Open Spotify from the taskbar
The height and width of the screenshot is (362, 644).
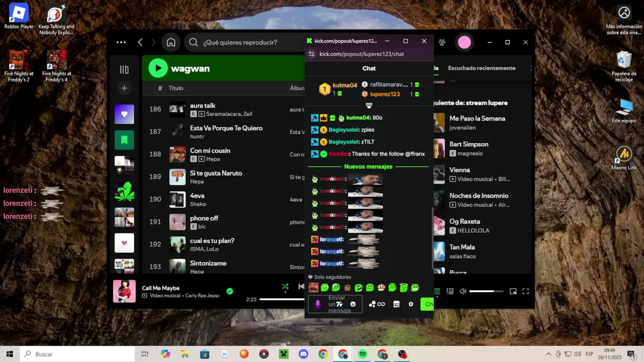click(363, 354)
